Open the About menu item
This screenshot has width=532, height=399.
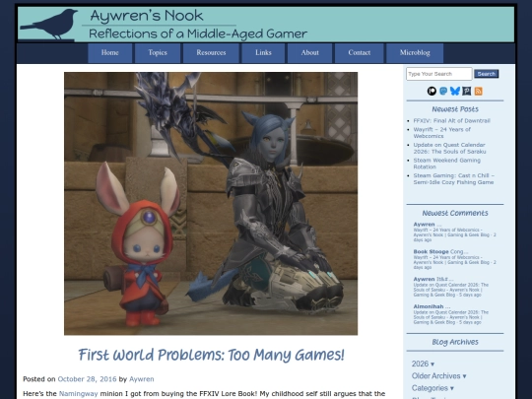(x=309, y=53)
